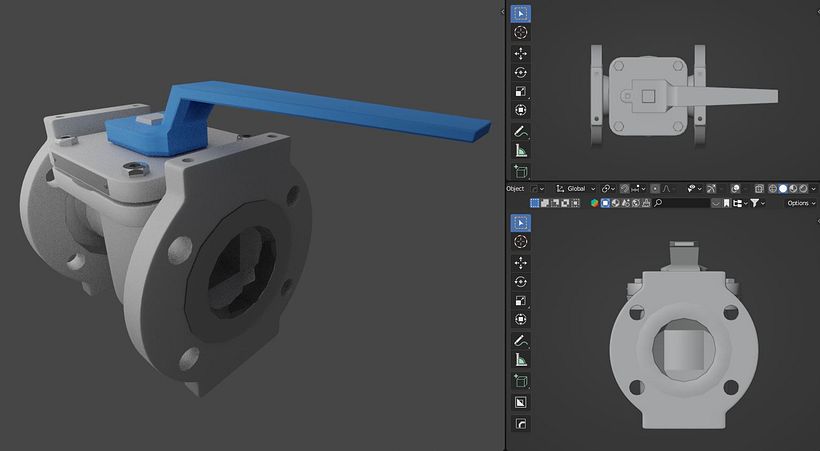Toggle X-ray view button
820x451 pixels.
[x=759, y=188]
